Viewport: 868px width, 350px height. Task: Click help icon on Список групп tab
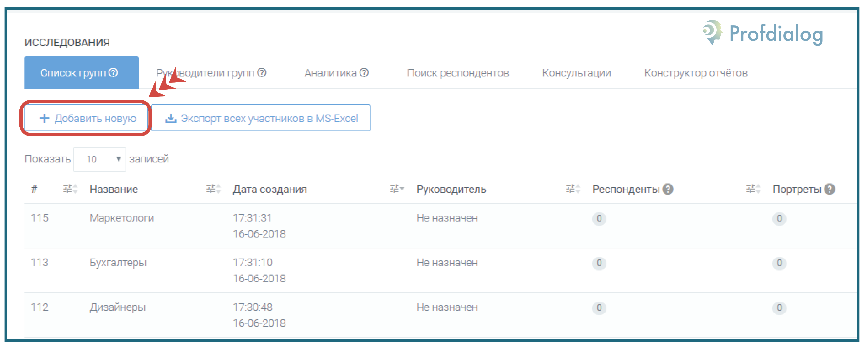[x=114, y=72]
